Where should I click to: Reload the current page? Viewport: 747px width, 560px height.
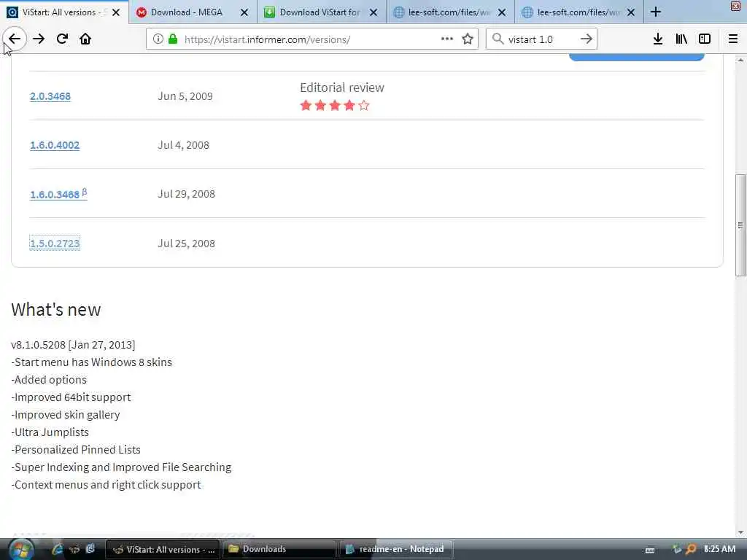pos(62,39)
